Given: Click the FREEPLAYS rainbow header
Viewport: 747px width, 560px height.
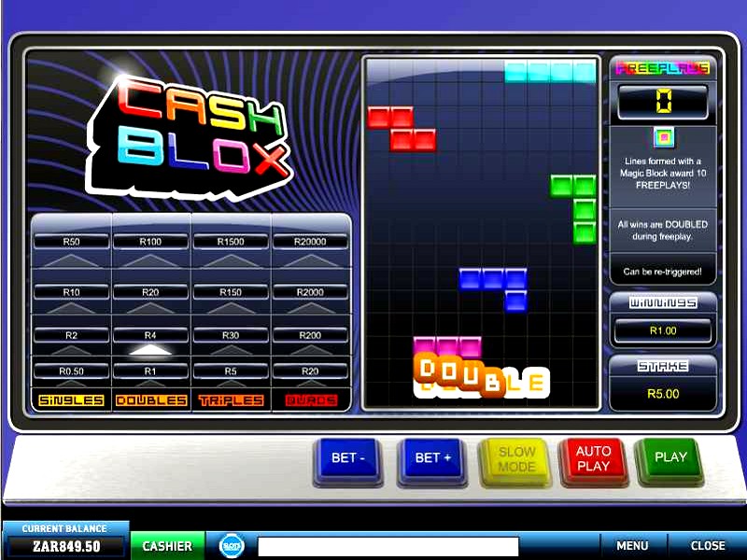Looking at the screenshot, I should pyautogui.click(x=663, y=68).
